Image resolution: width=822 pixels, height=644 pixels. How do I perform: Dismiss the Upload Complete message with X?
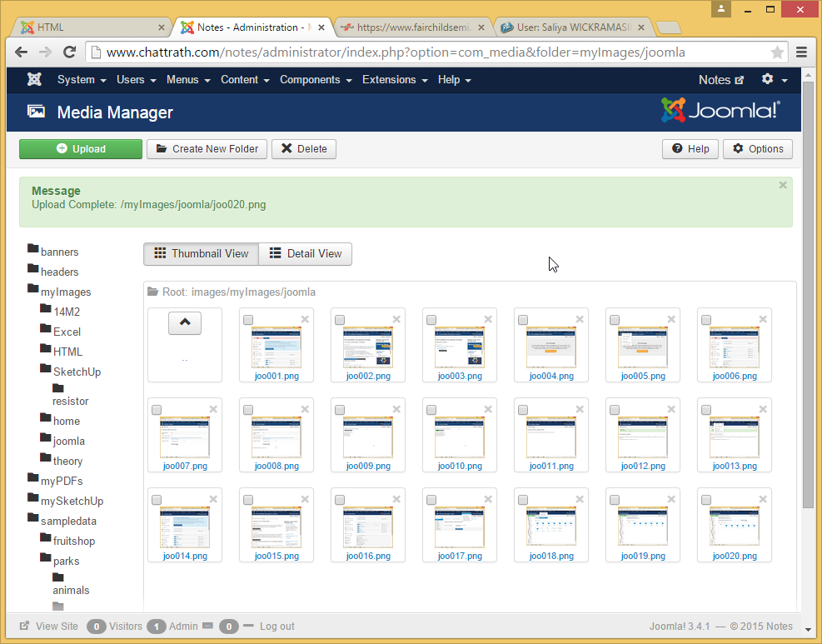(782, 185)
